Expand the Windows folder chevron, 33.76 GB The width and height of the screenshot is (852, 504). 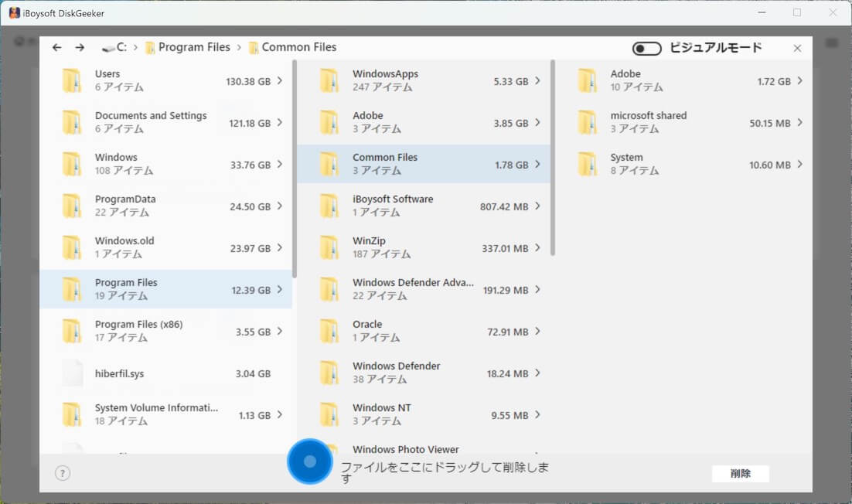tap(280, 165)
